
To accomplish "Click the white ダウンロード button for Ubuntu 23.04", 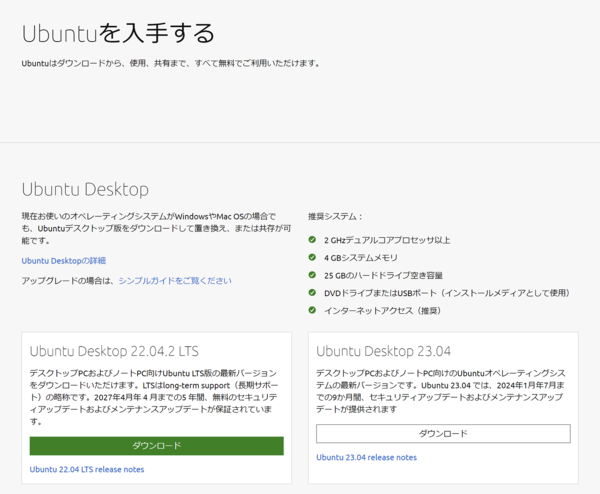I will click(x=443, y=434).
